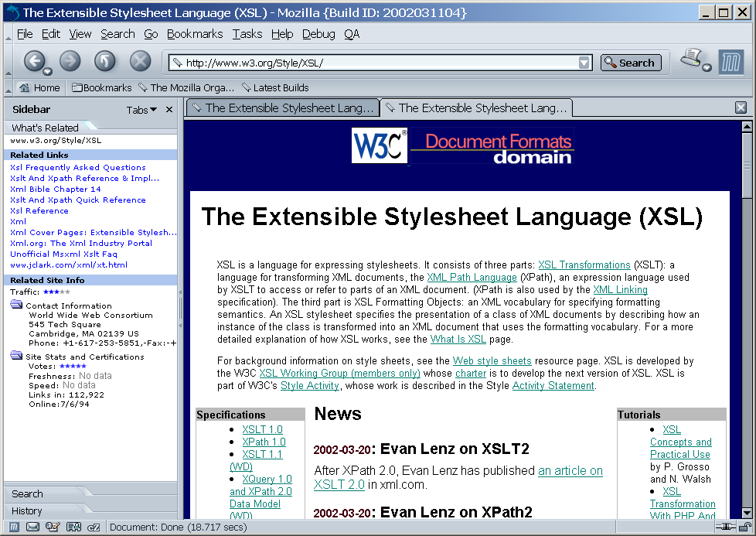Select the What's Related sidebar tab

(x=45, y=128)
